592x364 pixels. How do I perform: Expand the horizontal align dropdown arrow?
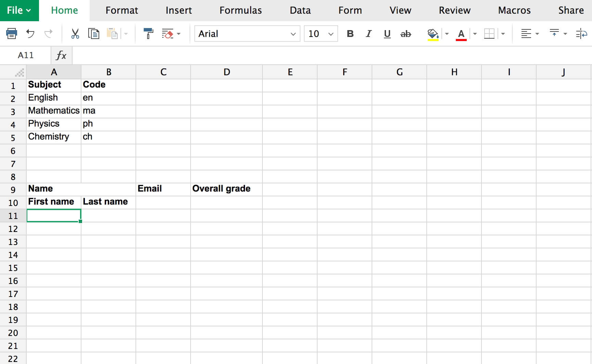pos(537,34)
